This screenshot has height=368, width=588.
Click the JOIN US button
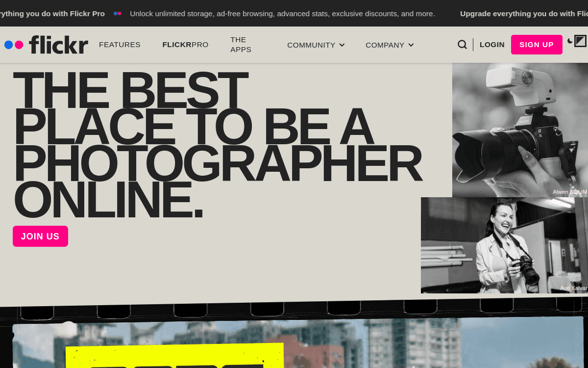pos(40,236)
